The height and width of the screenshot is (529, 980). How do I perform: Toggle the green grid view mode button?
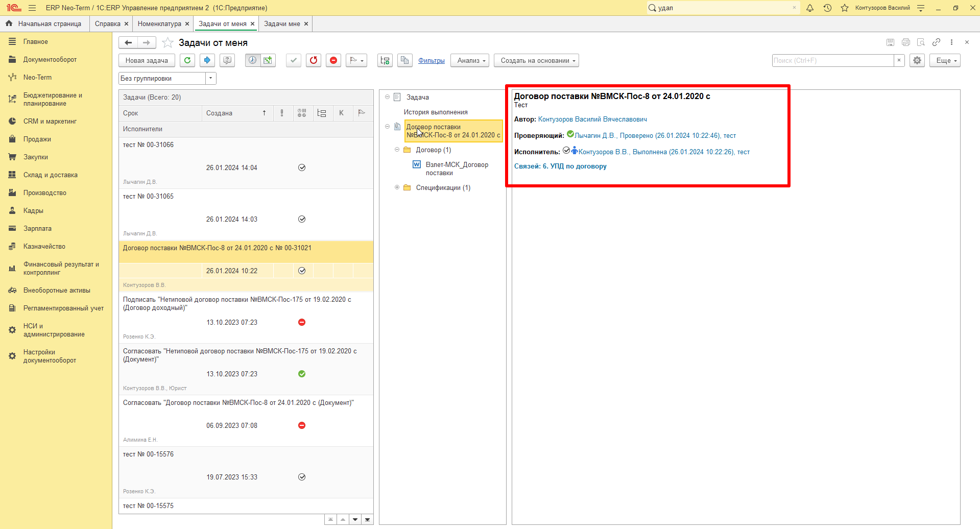click(268, 60)
